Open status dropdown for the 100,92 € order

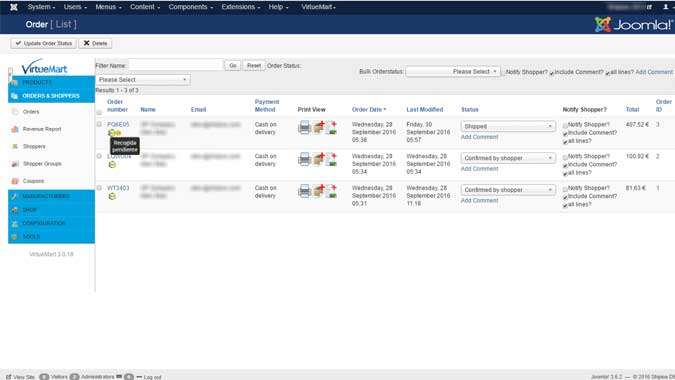(x=508, y=158)
